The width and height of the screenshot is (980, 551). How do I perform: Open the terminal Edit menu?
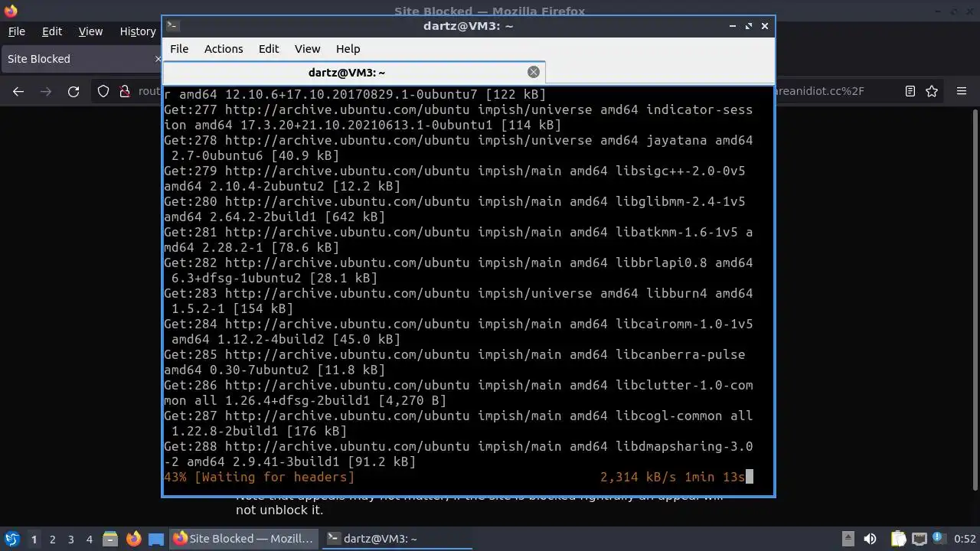point(268,48)
